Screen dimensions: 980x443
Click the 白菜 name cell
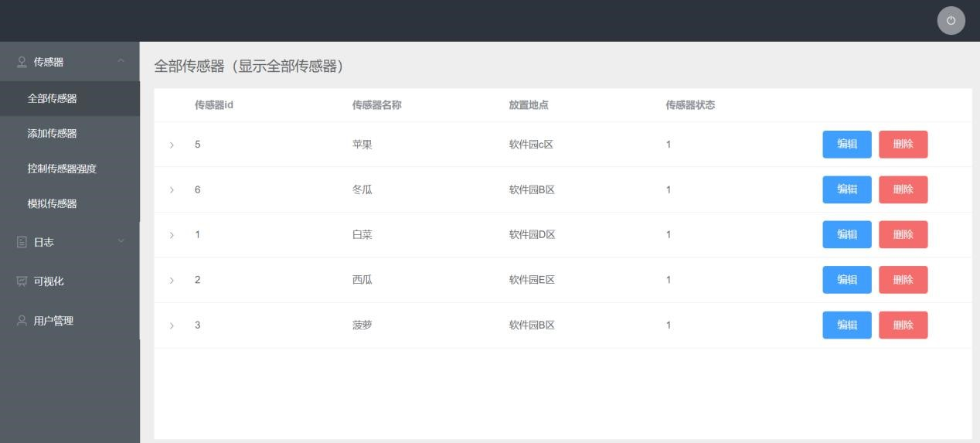click(362, 235)
